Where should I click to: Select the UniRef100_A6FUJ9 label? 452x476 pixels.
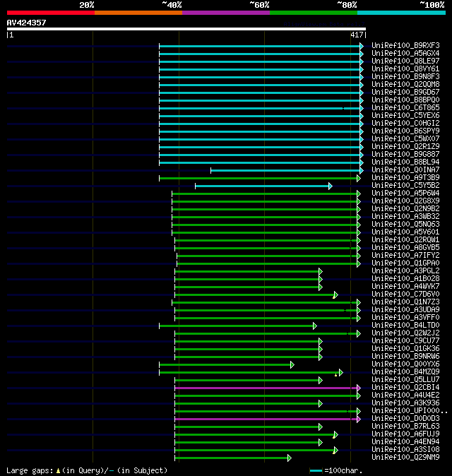coord(405,434)
